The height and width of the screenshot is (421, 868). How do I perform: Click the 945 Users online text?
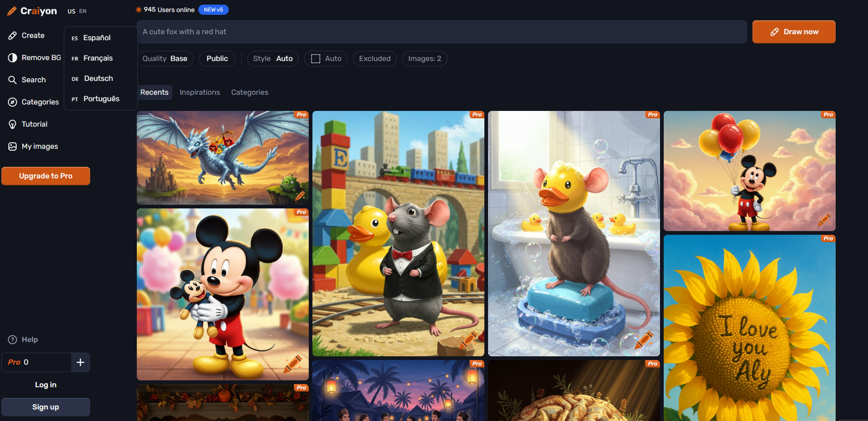tap(169, 10)
